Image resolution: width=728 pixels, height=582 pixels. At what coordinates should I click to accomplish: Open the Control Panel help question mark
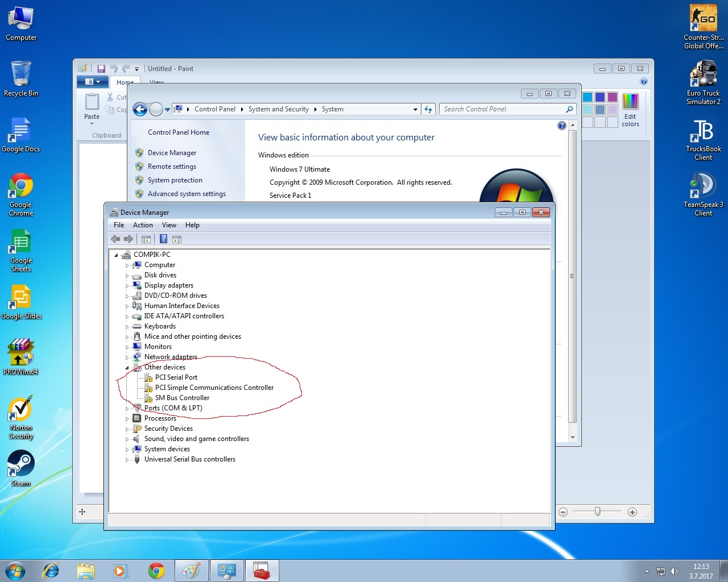562,126
